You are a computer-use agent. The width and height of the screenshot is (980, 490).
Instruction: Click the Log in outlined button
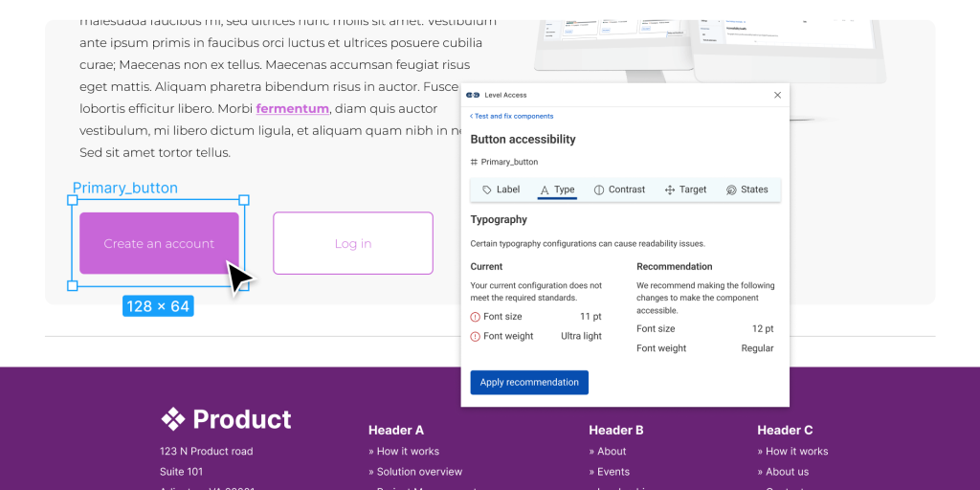coord(353,243)
